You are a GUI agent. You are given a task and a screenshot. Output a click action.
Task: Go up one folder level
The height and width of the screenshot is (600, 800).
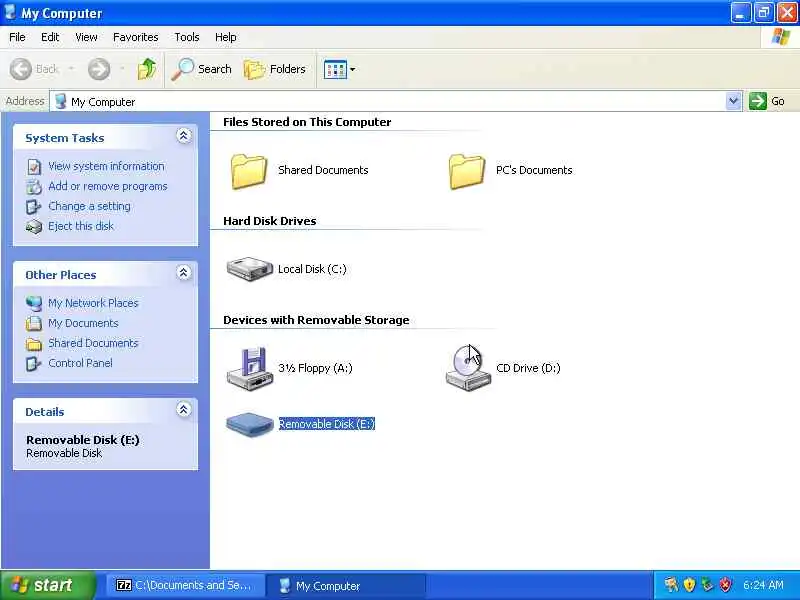147,69
